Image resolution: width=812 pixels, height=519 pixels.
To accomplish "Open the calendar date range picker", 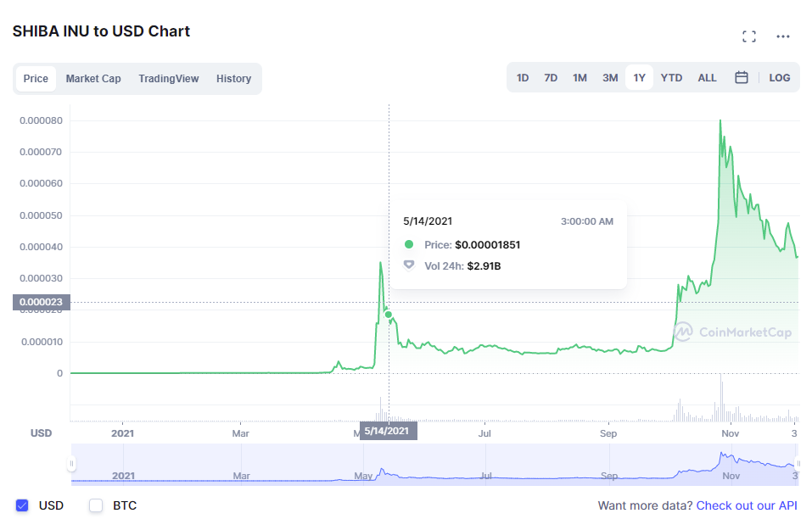I will [x=742, y=78].
